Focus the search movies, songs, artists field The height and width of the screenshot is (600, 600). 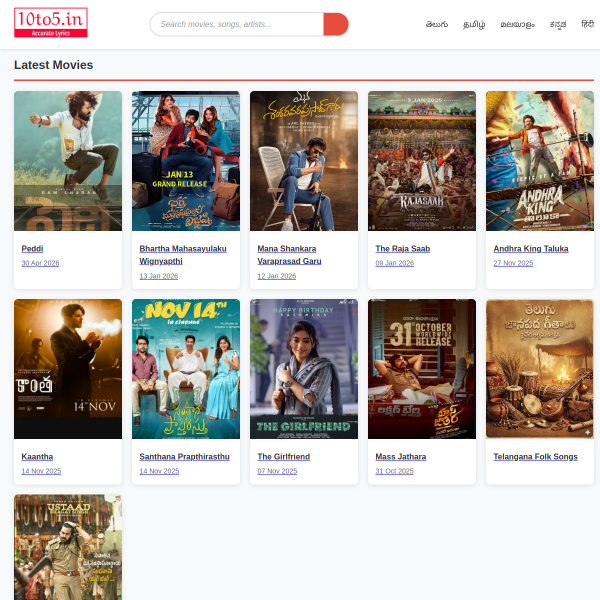coord(238,24)
